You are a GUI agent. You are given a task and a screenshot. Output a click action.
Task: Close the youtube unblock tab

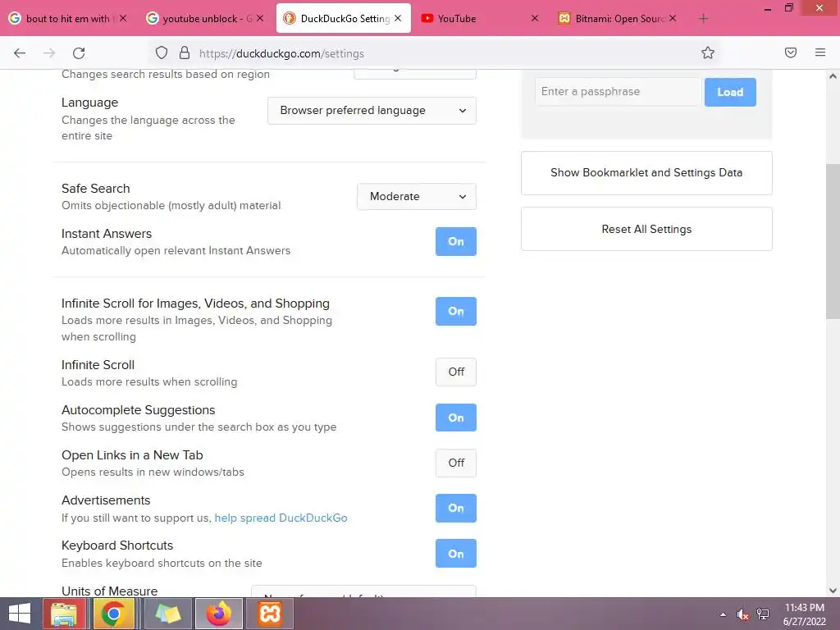coord(260,18)
